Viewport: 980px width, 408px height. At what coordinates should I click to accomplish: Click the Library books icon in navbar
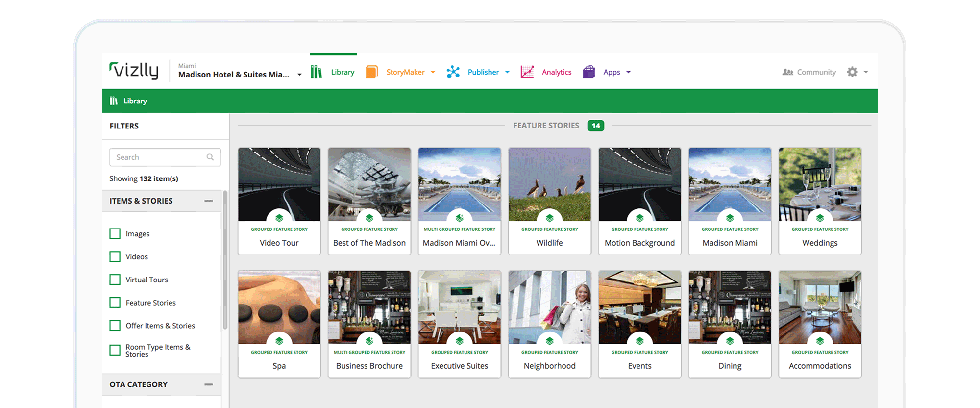tap(316, 72)
